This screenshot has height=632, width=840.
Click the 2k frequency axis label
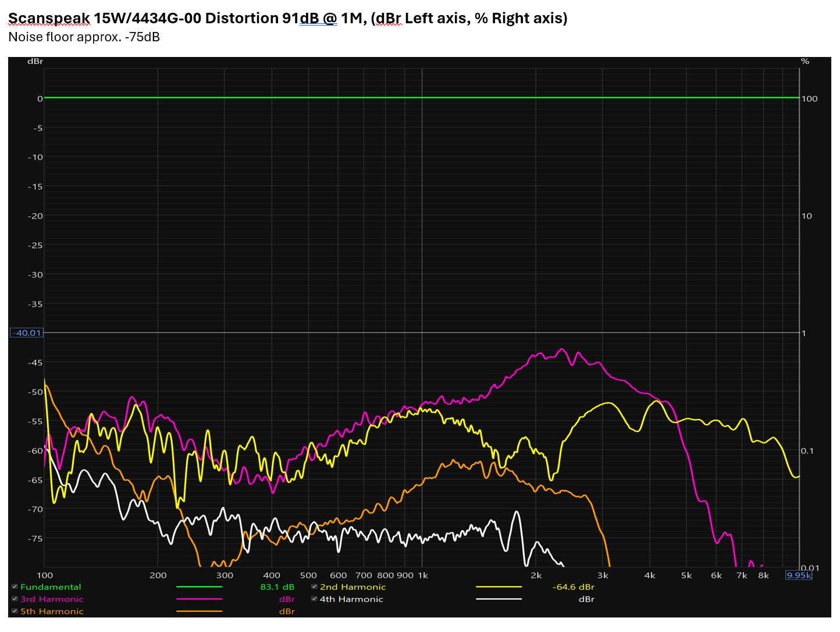pyautogui.click(x=536, y=576)
